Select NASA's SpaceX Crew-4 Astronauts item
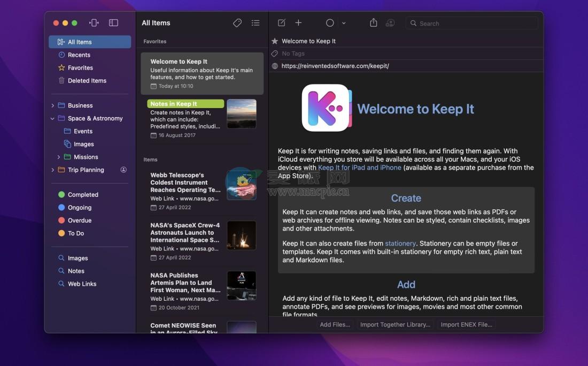 click(202, 241)
